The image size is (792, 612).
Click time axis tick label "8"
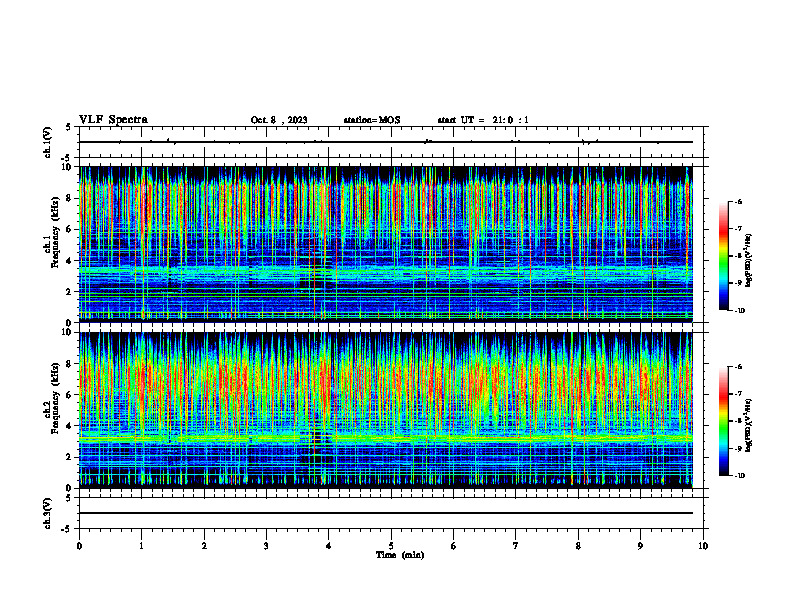tap(578, 546)
